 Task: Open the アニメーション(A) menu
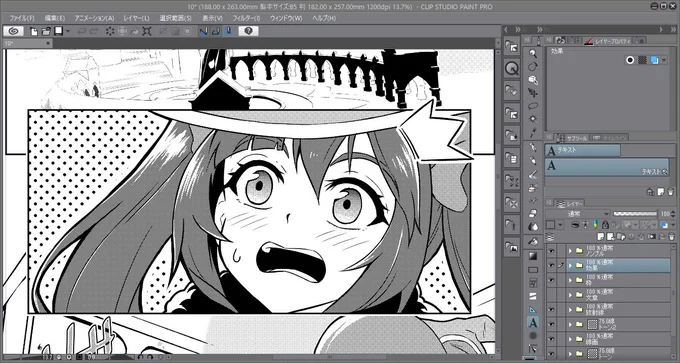click(95, 19)
